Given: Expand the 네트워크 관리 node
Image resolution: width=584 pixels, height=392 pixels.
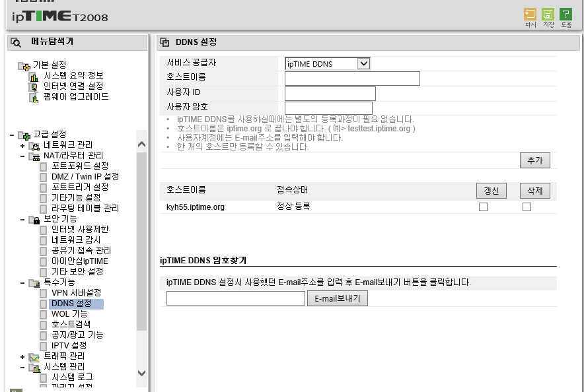Looking at the screenshot, I should [x=22, y=146].
